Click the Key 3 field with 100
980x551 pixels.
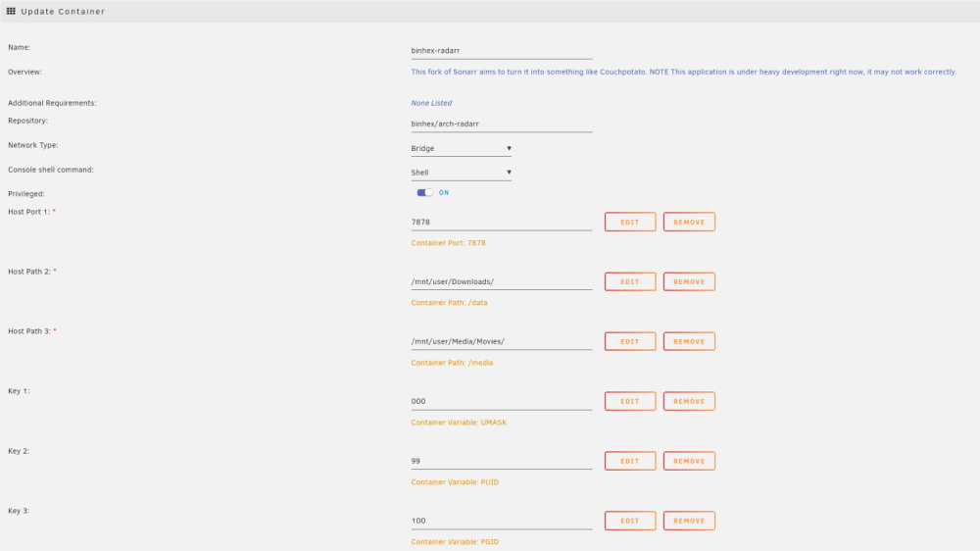(x=501, y=521)
